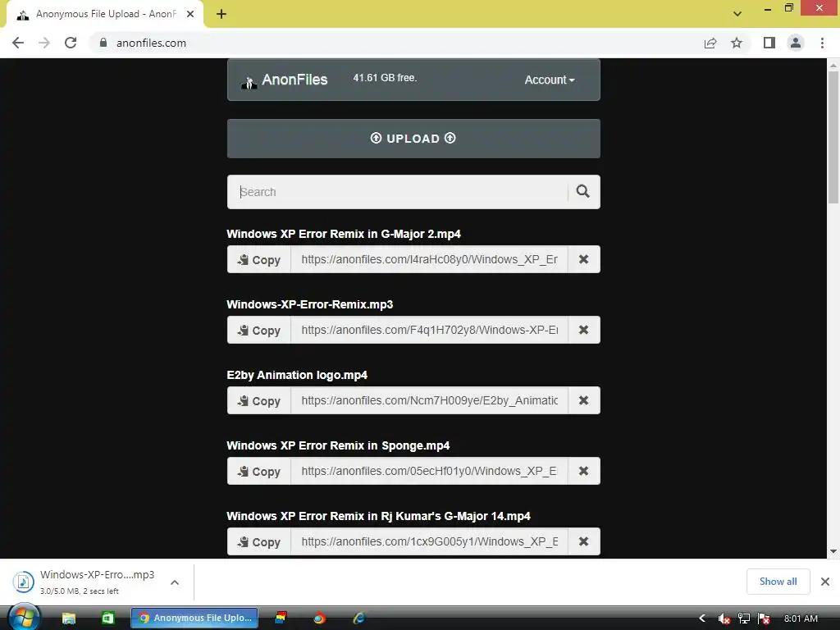Click title E2by Animation logo.mp4

[x=297, y=375]
